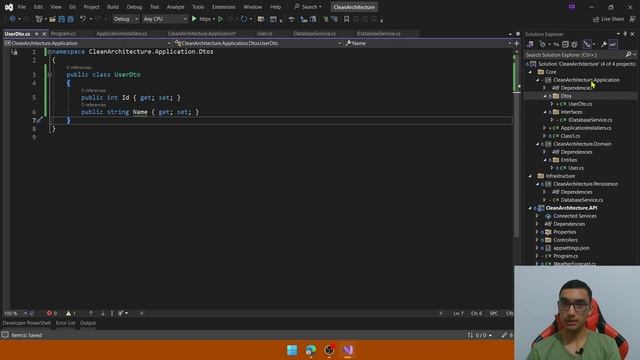The width and height of the screenshot is (640, 360).
Task: Open the Error List panel tab
Action: point(65,323)
